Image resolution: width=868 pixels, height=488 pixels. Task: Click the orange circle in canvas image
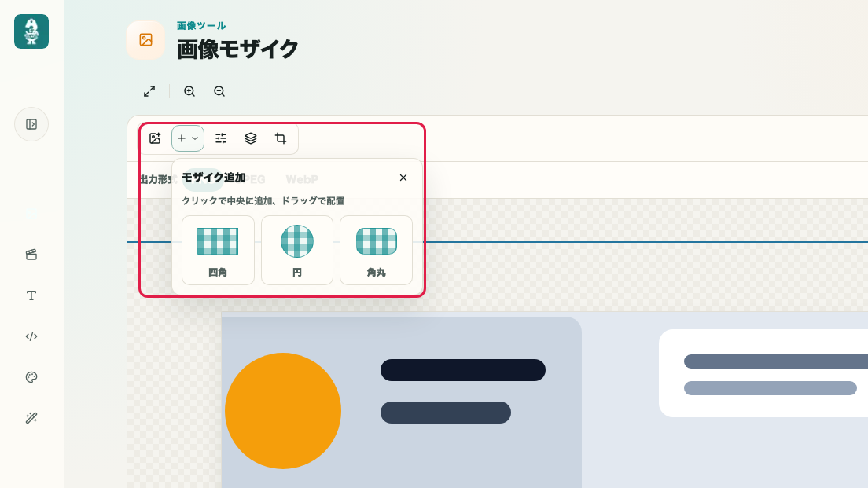point(283,410)
